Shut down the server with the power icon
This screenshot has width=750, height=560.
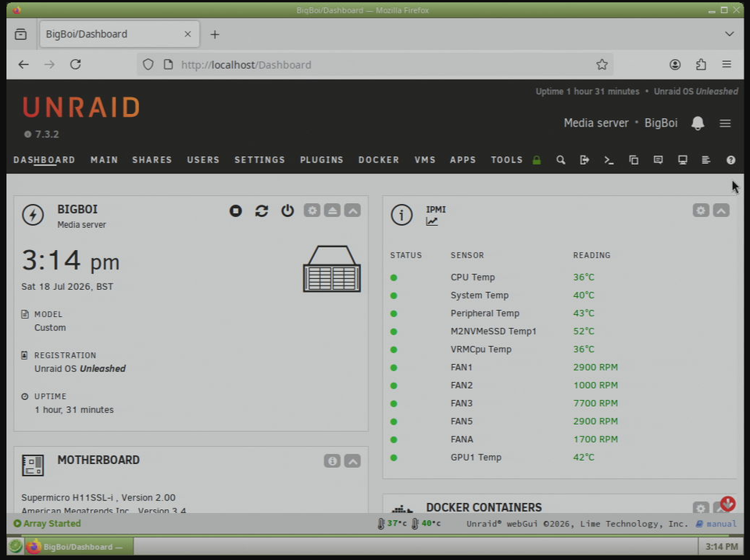click(x=287, y=210)
